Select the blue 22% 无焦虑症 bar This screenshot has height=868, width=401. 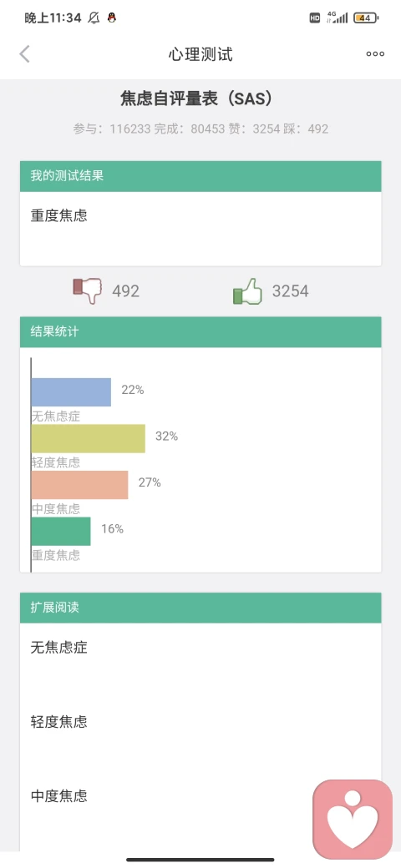72,392
